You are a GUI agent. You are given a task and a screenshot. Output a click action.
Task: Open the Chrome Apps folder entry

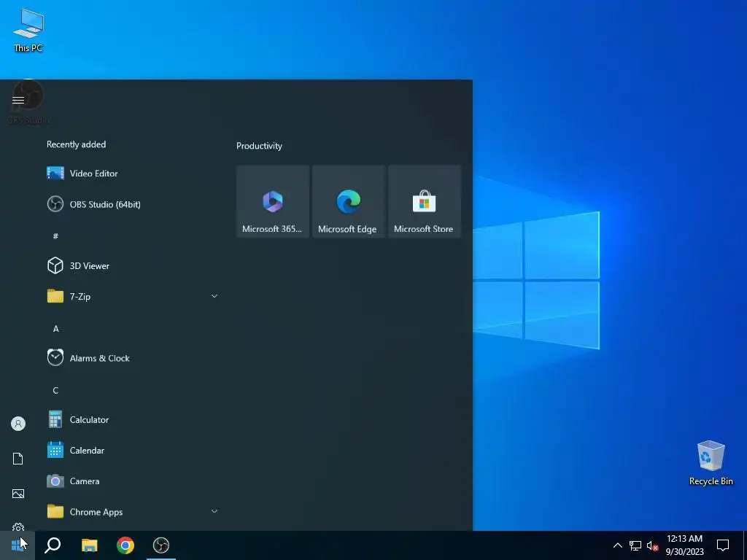tap(133, 511)
